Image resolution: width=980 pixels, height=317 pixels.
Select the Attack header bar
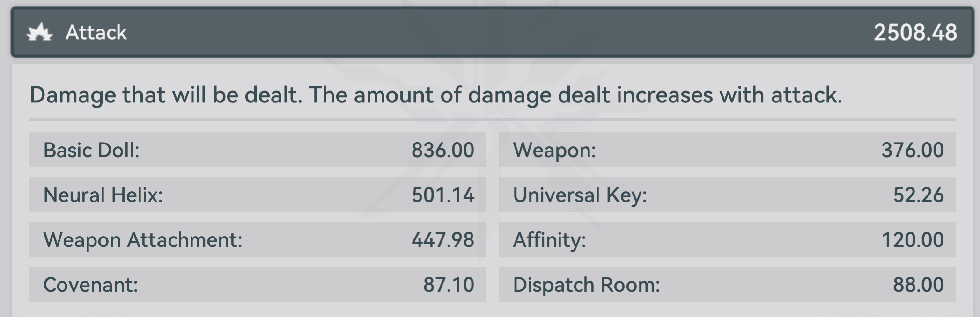coord(492,32)
